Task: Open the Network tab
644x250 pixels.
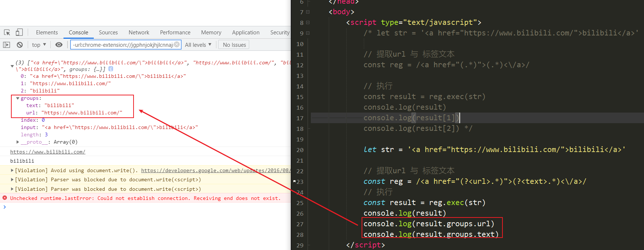Action: 139,33
